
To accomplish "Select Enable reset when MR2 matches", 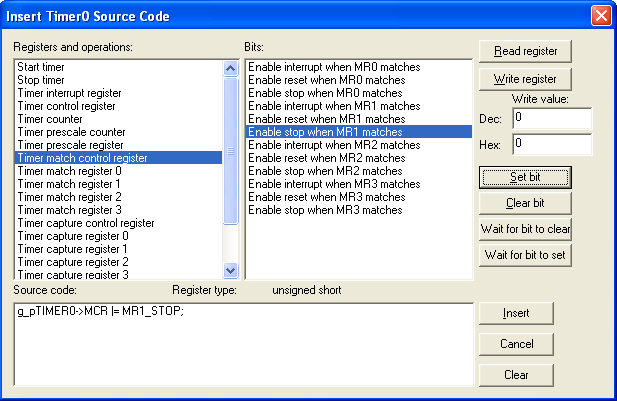I will click(x=359, y=158).
